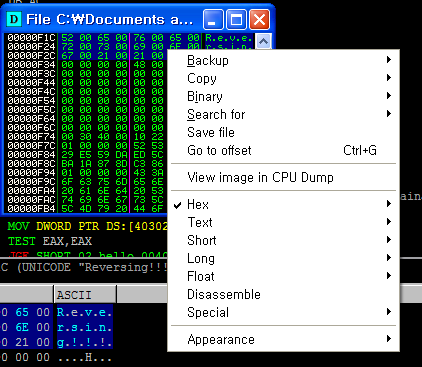
Task: Click the D icon in file dump title bar
Action: pos(14,19)
